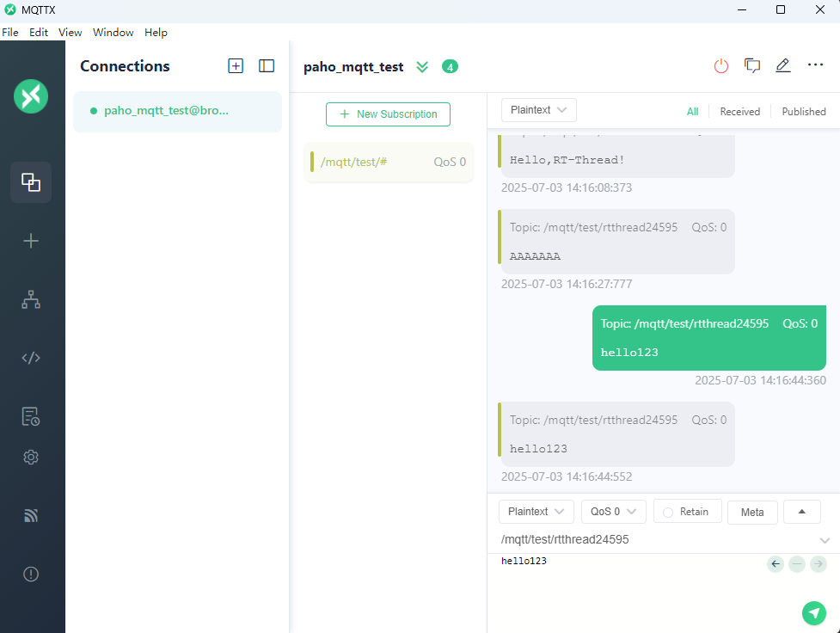Open the QoS 0 dropdown
The height and width of the screenshot is (633, 840).
click(613, 512)
